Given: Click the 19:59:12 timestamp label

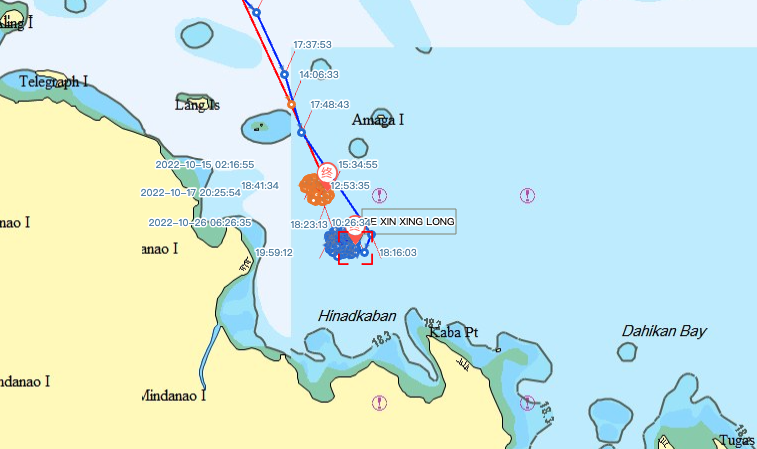Looking at the screenshot, I should (x=274, y=253).
